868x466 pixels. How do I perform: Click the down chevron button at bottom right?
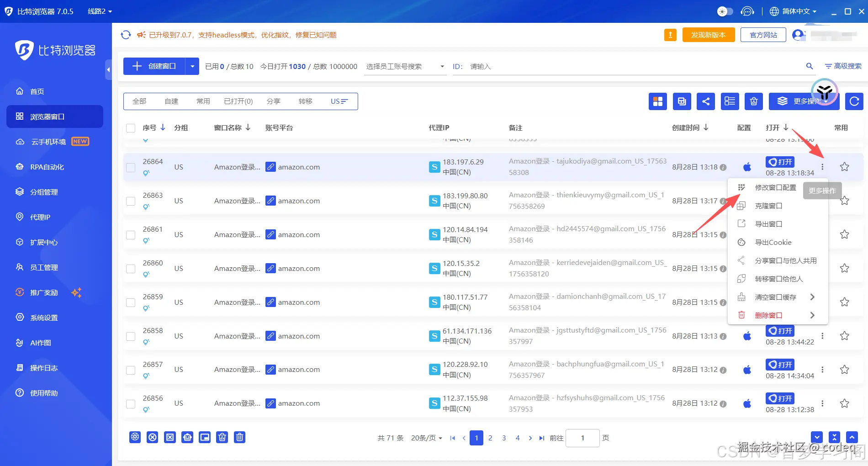(817, 437)
